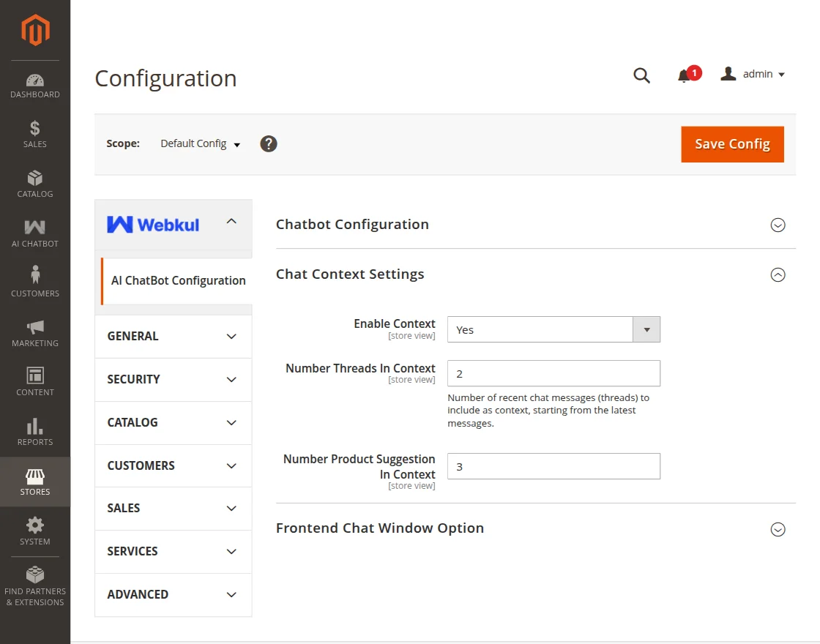The height and width of the screenshot is (644, 820).
Task: Open the Marketing megaphone icon
Action: 35,333
